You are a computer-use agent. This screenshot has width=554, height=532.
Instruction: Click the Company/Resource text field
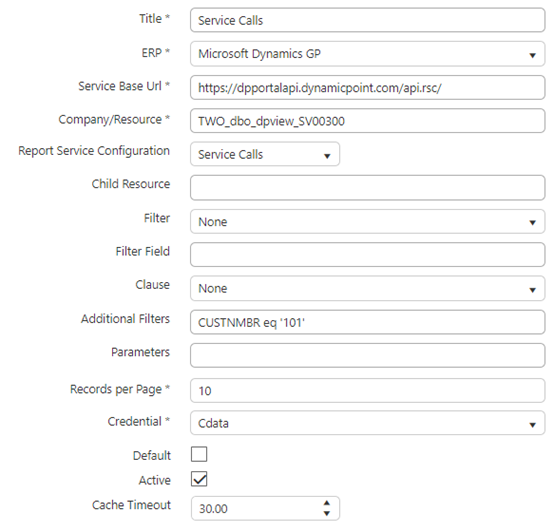click(x=367, y=121)
